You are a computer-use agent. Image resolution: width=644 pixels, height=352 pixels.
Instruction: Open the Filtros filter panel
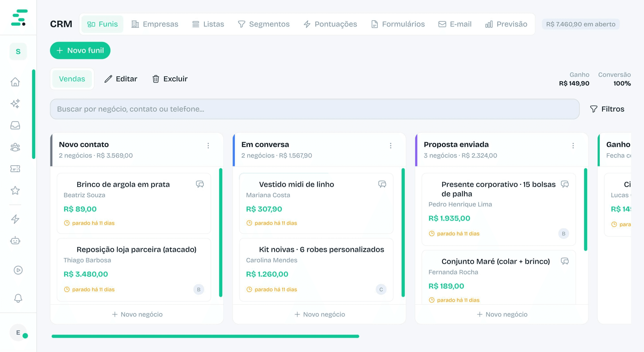click(x=607, y=109)
